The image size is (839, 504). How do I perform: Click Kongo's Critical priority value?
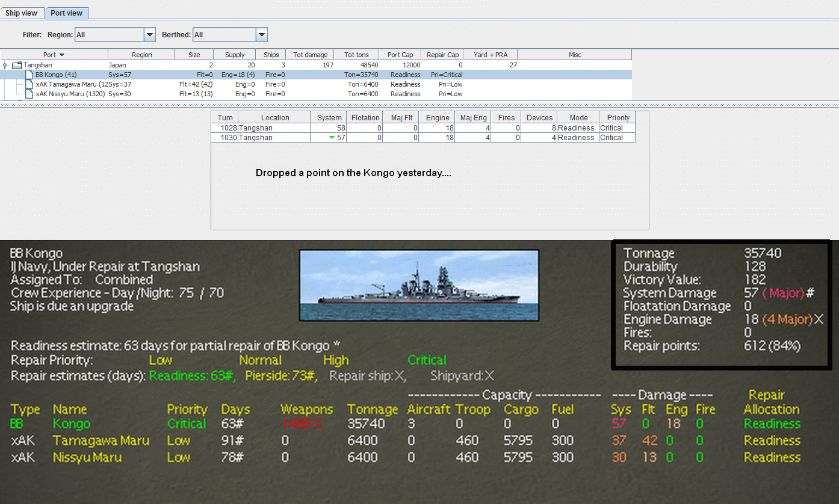click(187, 423)
